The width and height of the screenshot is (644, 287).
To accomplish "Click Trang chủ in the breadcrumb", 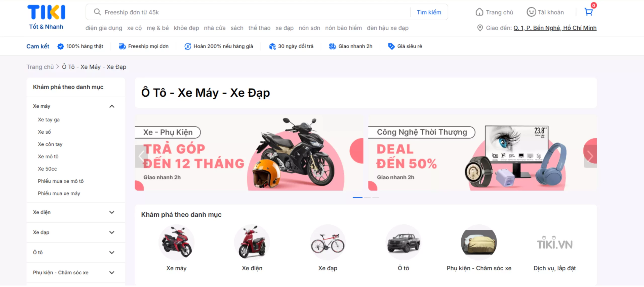I will [x=40, y=67].
